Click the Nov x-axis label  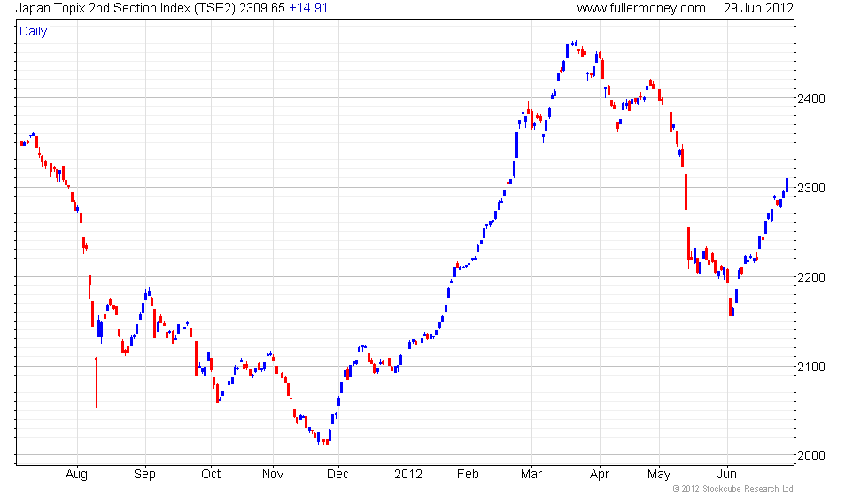coord(273,475)
